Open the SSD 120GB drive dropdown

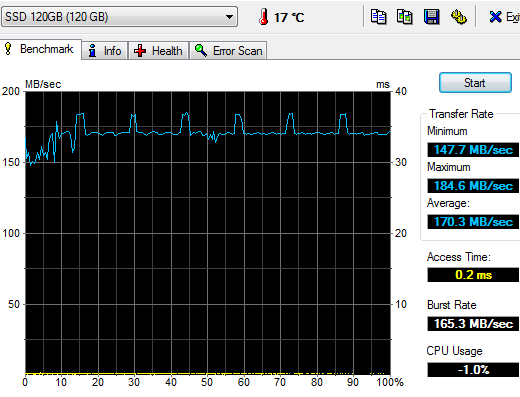click(x=119, y=16)
